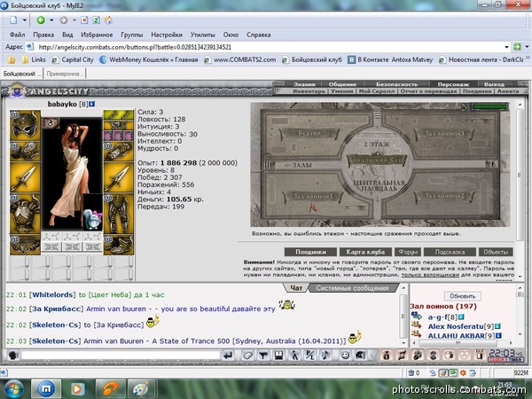Click Выход to log out of game

point(494,84)
